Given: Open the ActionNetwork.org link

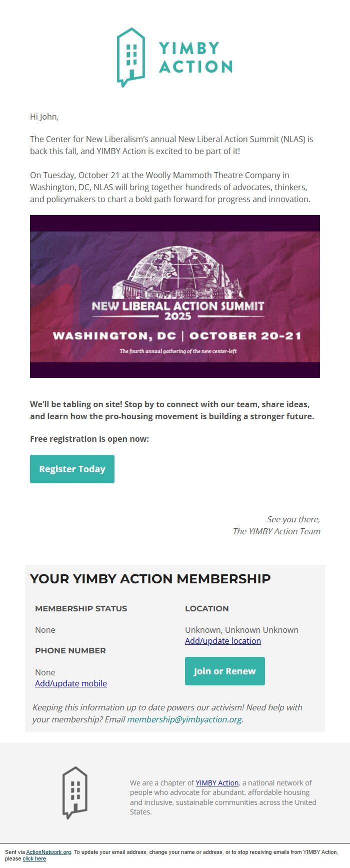Looking at the screenshot, I should point(48,852).
